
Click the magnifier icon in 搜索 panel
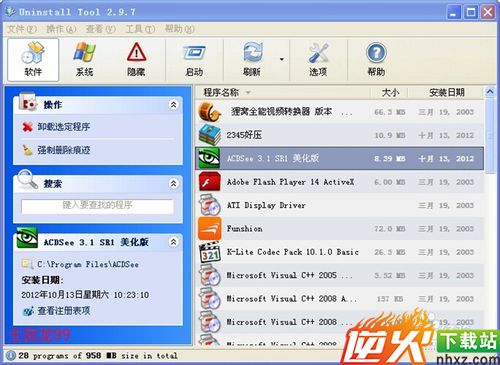pyautogui.click(x=27, y=179)
